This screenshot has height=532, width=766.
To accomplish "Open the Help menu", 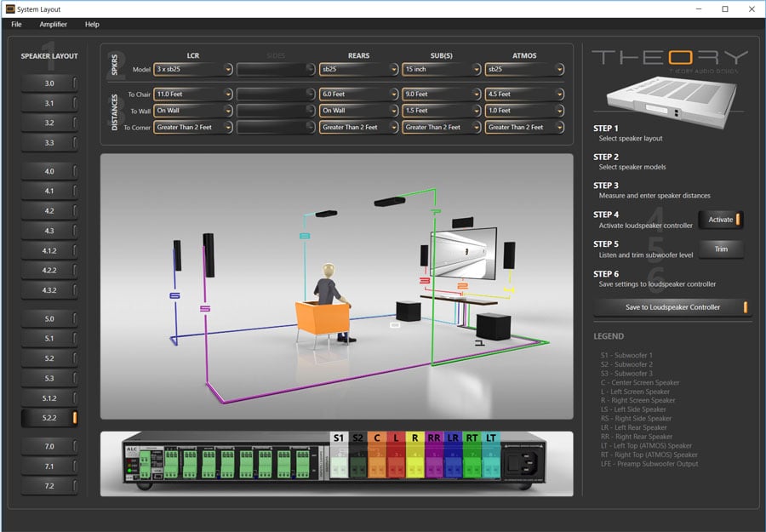I will 92,25.
